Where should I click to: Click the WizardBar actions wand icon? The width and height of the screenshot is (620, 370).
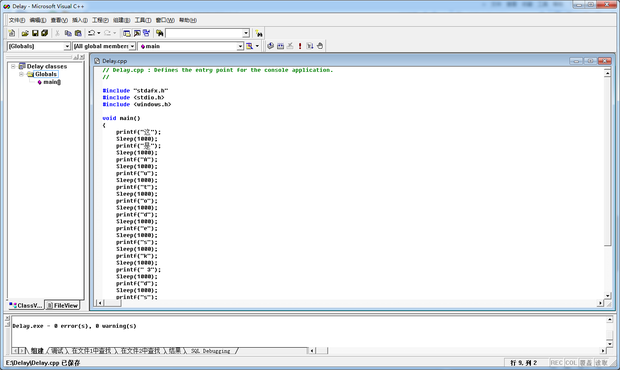tap(250, 46)
